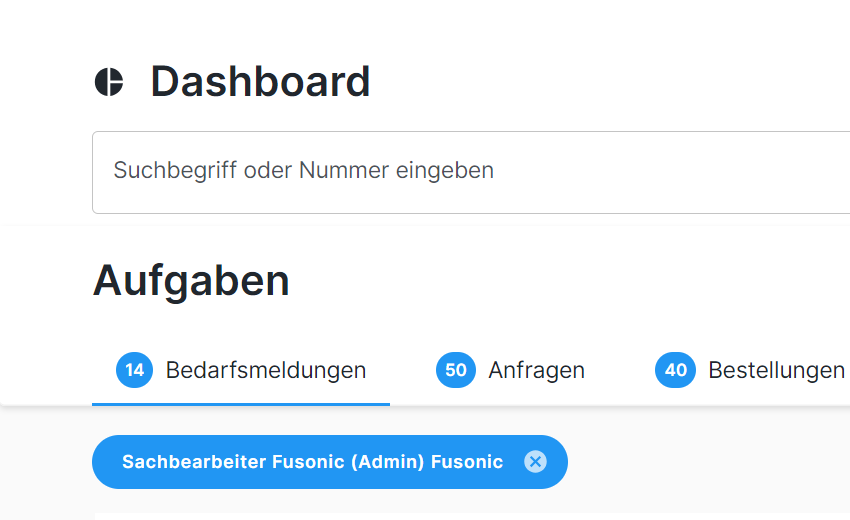The width and height of the screenshot is (850, 520).
Task: Click the 'Anfragen' label text
Action: (536, 371)
